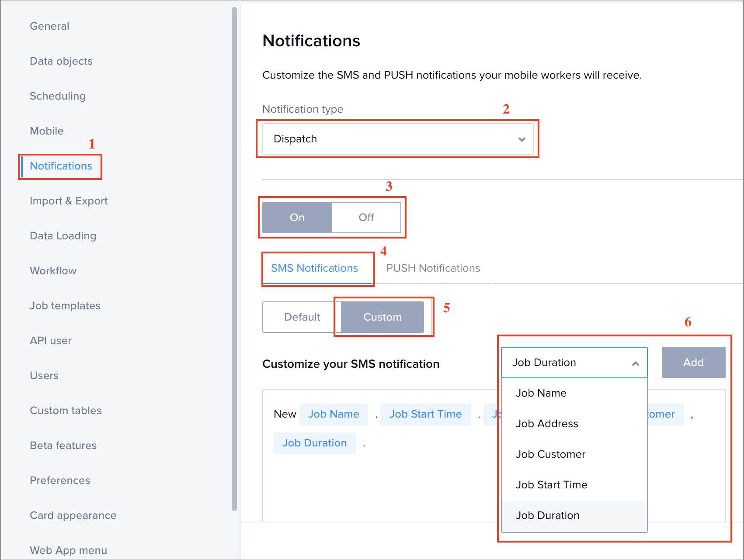The width and height of the screenshot is (744, 560).
Task: Switch to the PUSH Notifications tab
Action: (433, 268)
